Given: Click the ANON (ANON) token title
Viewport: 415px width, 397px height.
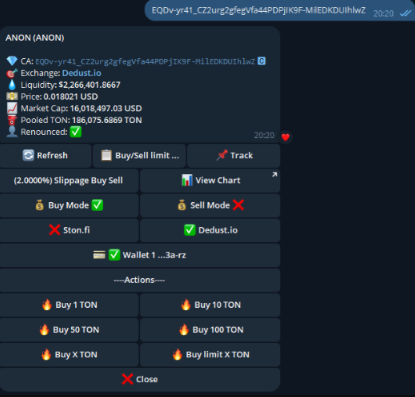Looking at the screenshot, I should tap(35, 38).
